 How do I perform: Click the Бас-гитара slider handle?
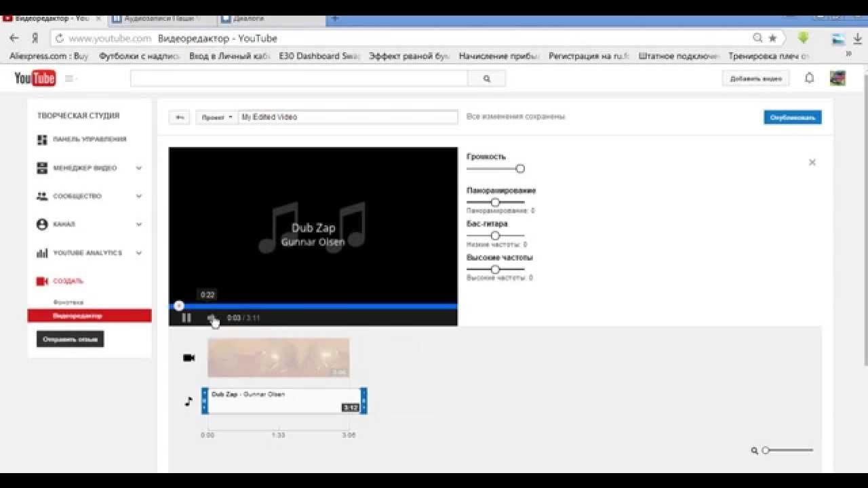pyautogui.click(x=495, y=236)
